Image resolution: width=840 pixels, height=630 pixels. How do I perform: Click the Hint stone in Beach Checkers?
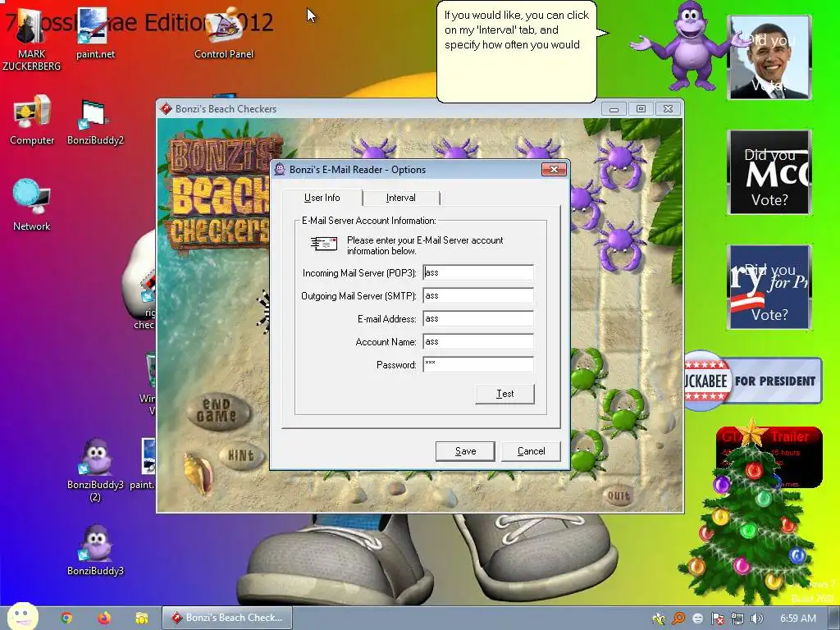click(241, 456)
